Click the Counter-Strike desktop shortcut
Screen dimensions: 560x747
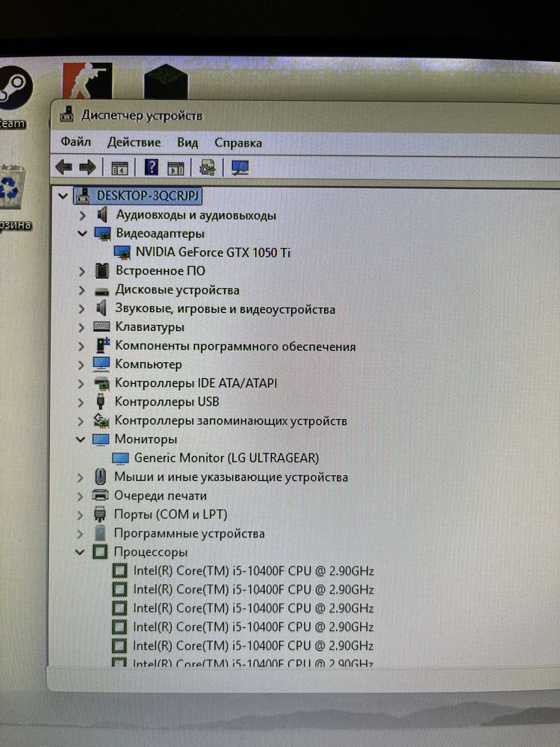pyautogui.click(x=87, y=80)
